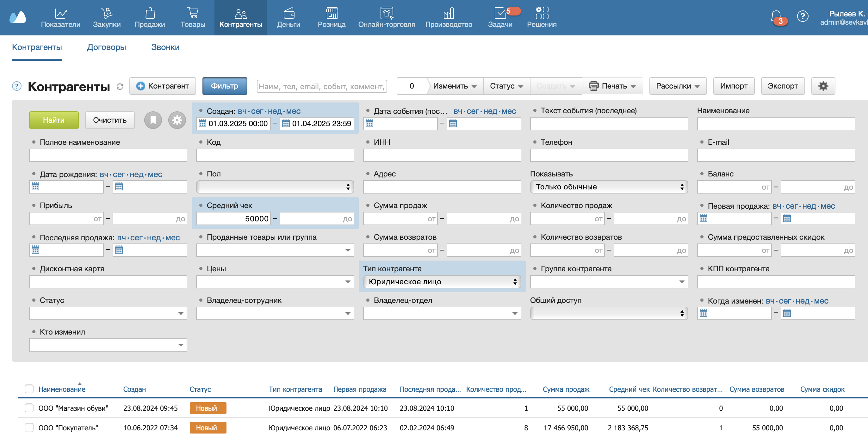The image size is (868, 437).
Task: Open filter settings gear icon
Action: click(x=177, y=120)
